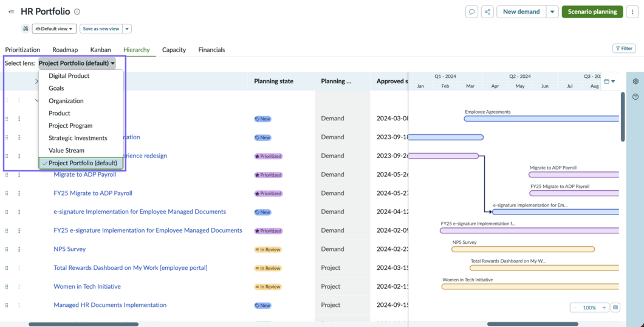644x327 pixels.
Task: Open the comments speech bubble icon
Action: (472, 12)
